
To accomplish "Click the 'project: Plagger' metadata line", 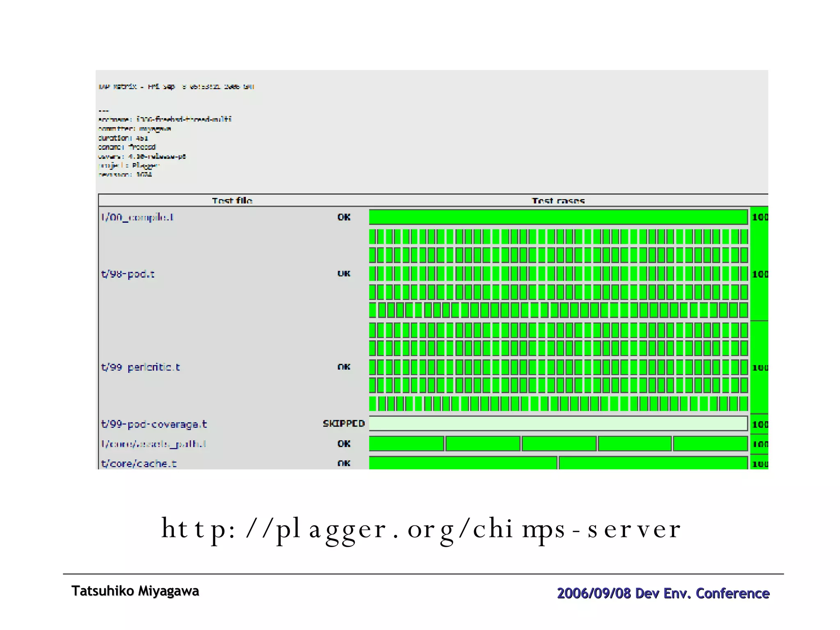I will click(129, 166).
